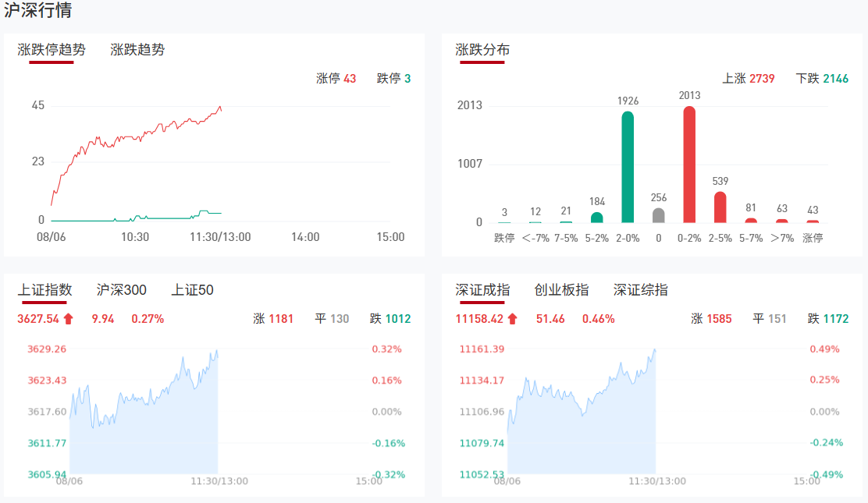868x503 pixels.
Task: Open the 沪深300 index tab
Action: [121, 290]
